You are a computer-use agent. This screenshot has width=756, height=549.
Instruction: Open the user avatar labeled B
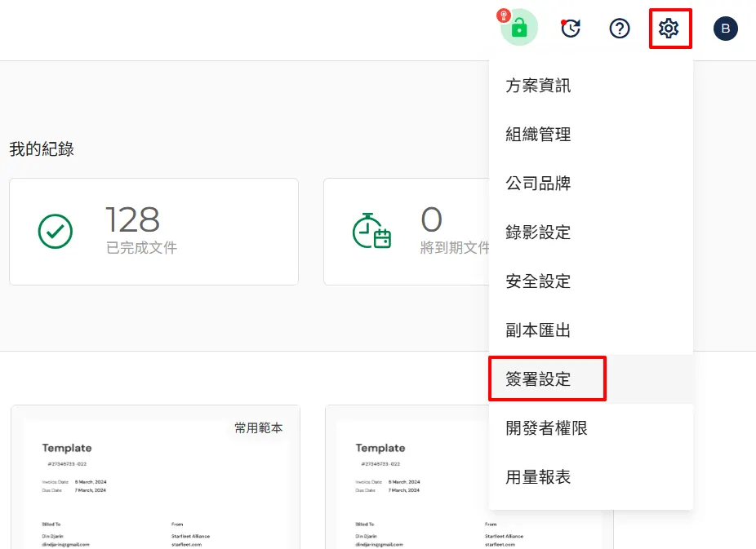click(x=725, y=29)
